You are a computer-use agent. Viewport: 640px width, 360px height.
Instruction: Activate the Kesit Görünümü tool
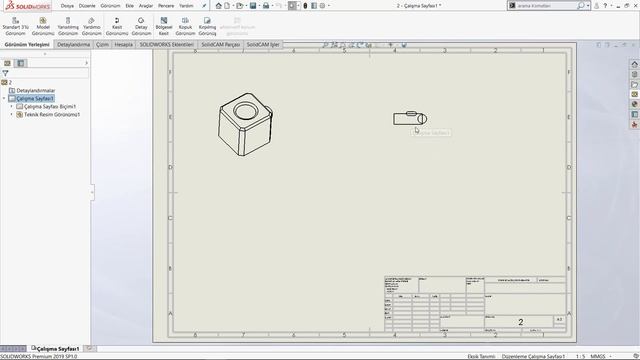pos(117,27)
